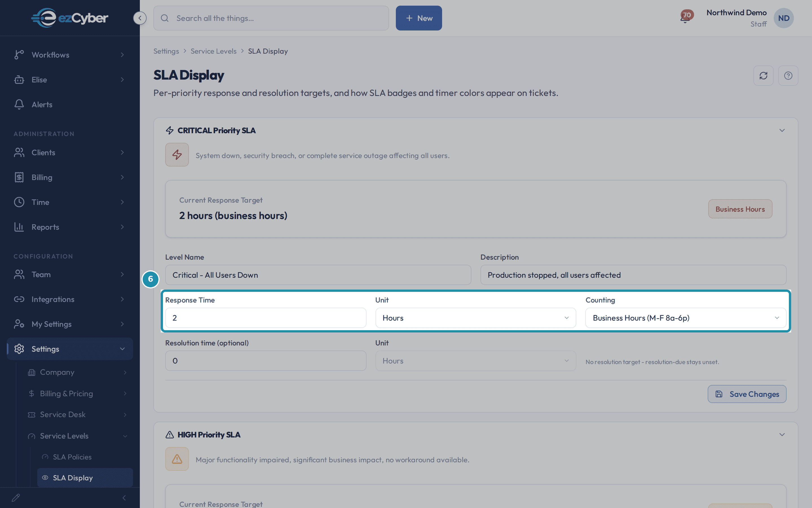
Task: Collapse the HIGH Priority SLA section
Action: pyautogui.click(x=782, y=435)
